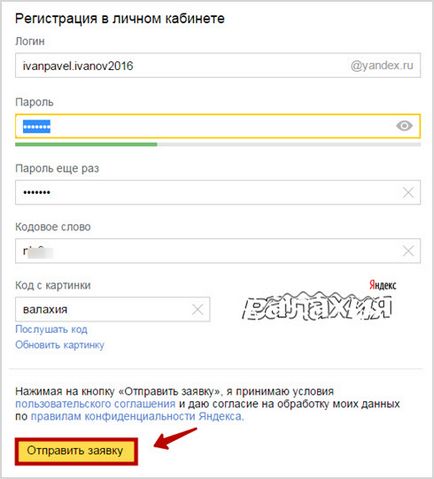This screenshot has width=434, height=479.
Task: Click inside the Пароль field
Action: 218,126
